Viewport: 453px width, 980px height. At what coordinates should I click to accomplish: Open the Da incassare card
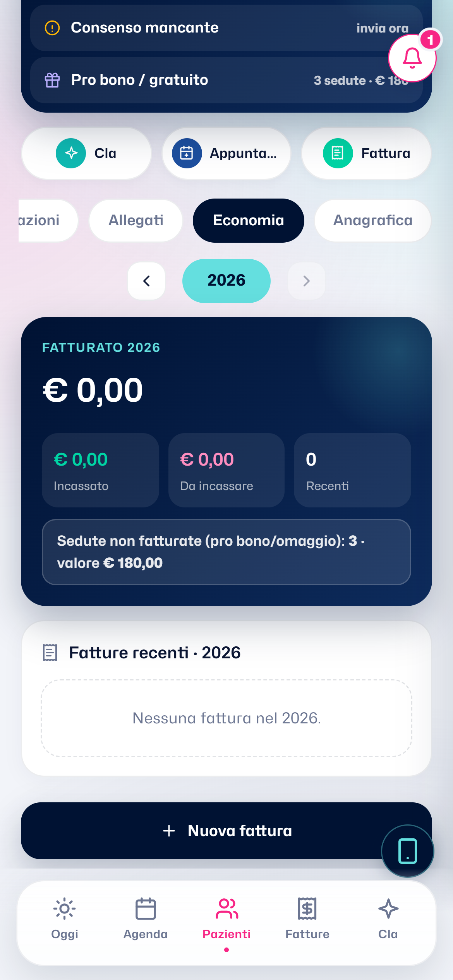click(226, 470)
